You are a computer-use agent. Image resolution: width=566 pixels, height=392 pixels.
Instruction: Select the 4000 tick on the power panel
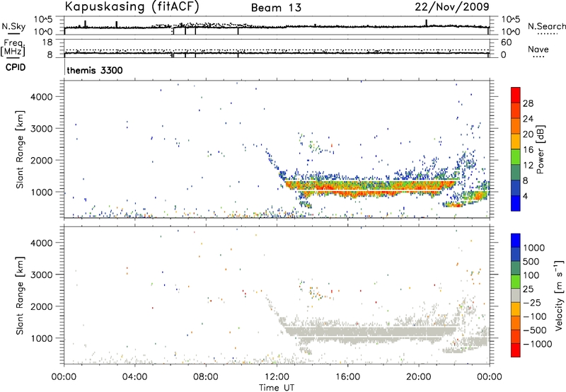pos(42,97)
